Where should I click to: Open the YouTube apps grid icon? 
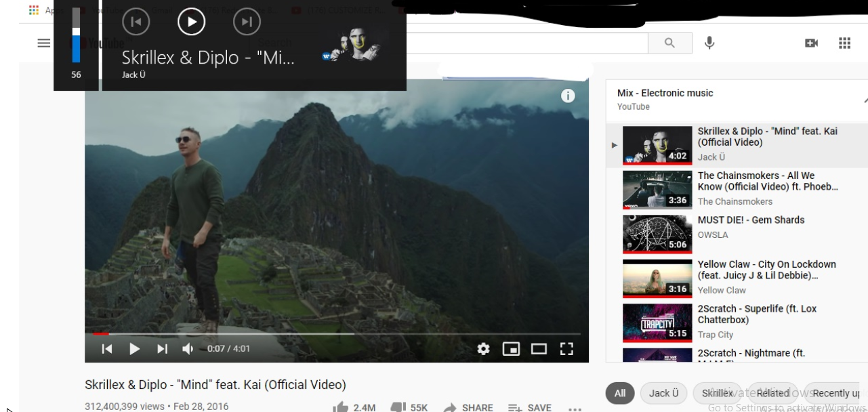(x=844, y=43)
